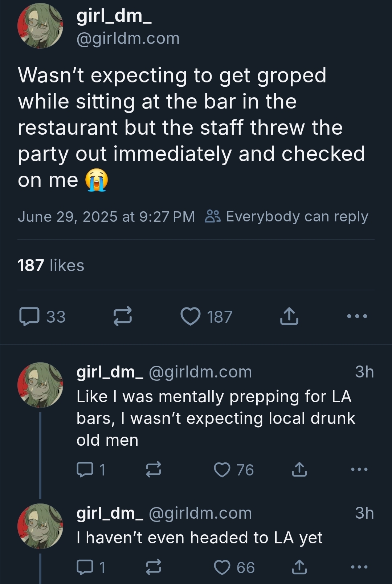392x584 pixels.
Task: Share the main post via share icon
Action: [289, 316]
